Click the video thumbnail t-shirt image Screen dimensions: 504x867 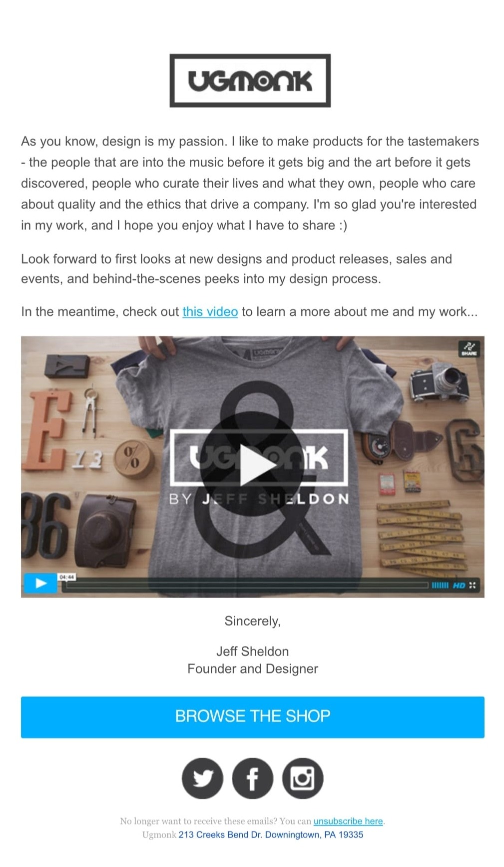(x=252, y=466)
